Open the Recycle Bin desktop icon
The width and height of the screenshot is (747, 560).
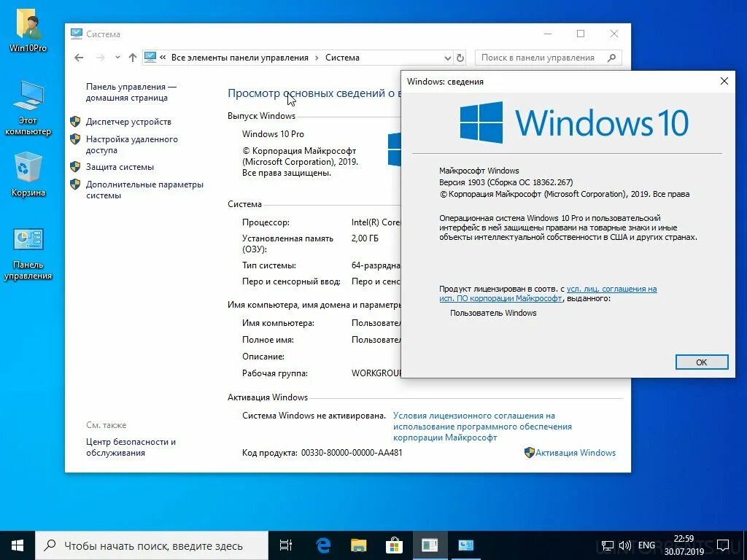(28, 174)
